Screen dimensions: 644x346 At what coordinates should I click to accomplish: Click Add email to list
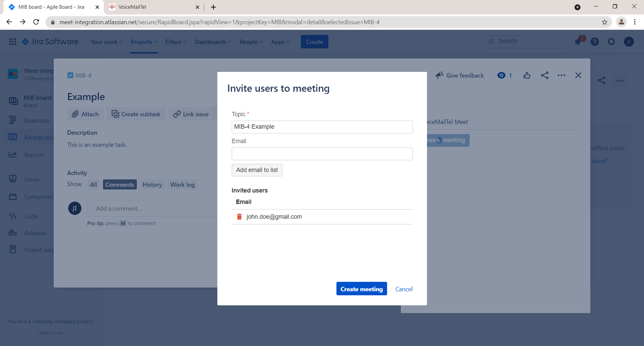click(x=257, y=170)
